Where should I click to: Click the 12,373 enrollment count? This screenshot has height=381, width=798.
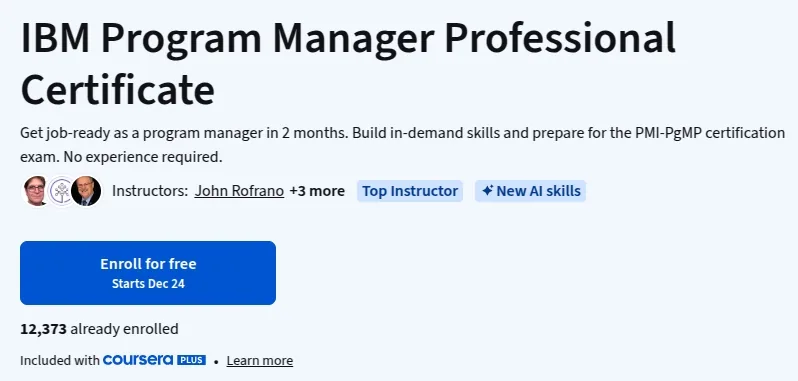click(x=43, y=329)
